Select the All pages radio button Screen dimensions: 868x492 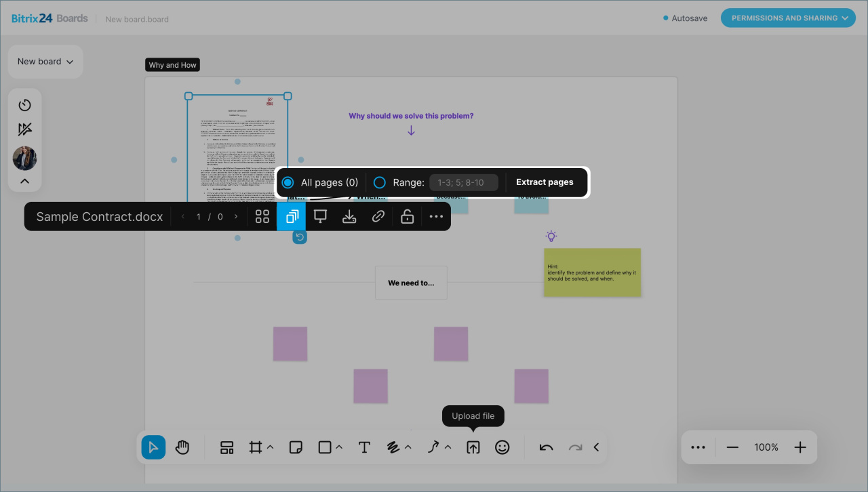288,182
